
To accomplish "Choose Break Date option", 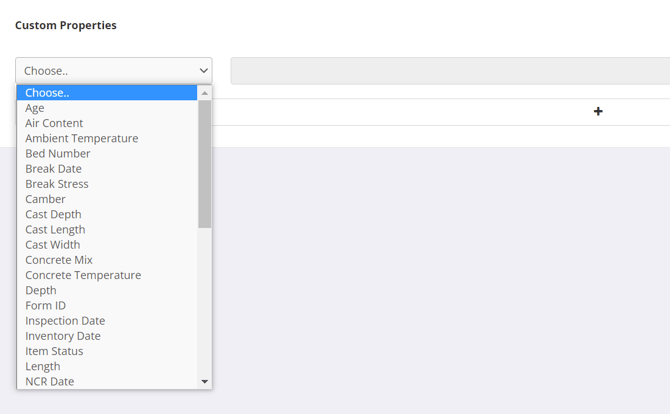I will (53, 169).
